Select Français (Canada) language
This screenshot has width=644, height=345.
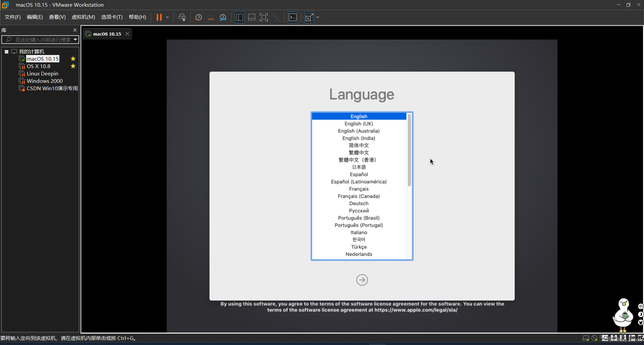click(359, 196)
